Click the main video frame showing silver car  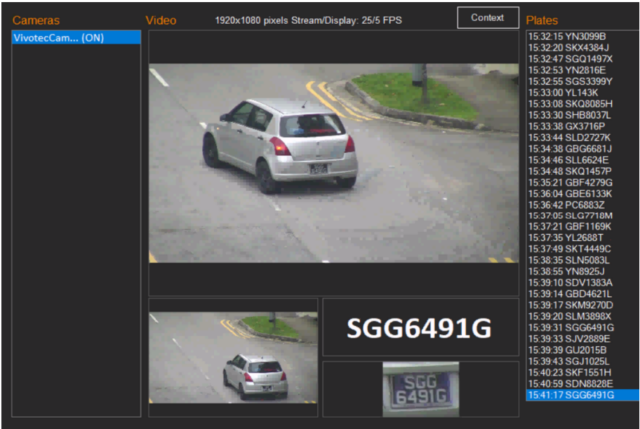[334, 162]
